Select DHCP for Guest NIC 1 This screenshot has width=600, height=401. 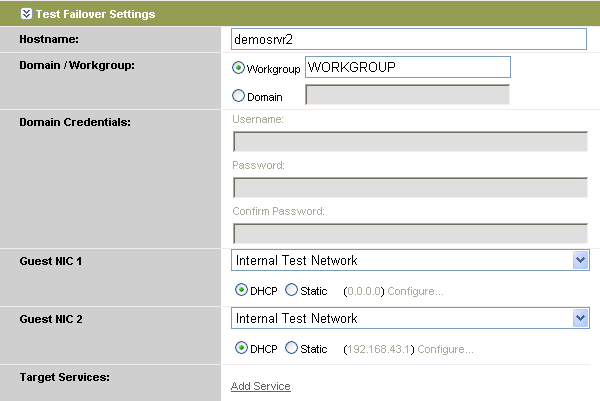(241, 290)
